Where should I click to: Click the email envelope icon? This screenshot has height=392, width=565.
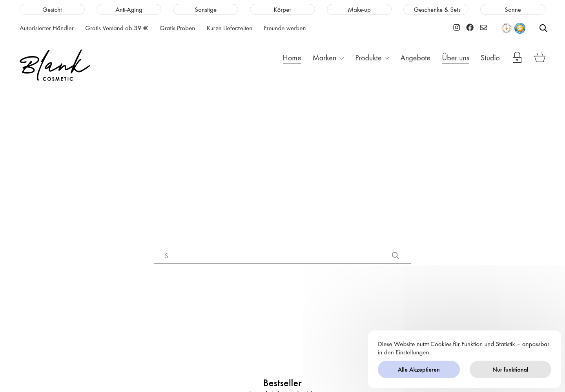point(483,27)
